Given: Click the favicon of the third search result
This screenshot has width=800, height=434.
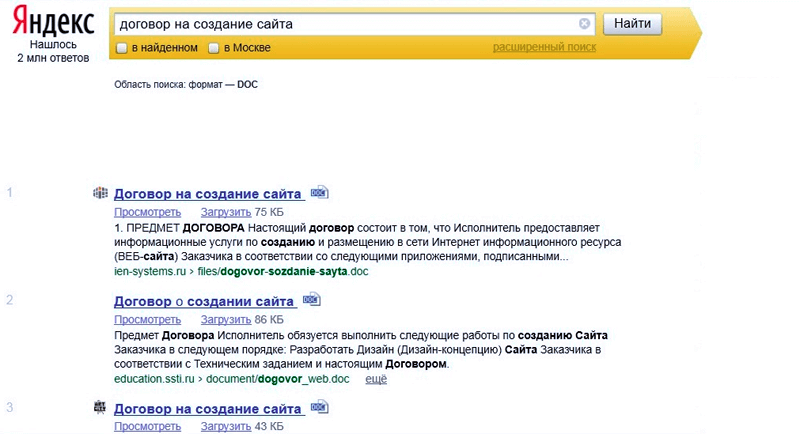Looking at the screenshot, I should [x=100, y=408].
